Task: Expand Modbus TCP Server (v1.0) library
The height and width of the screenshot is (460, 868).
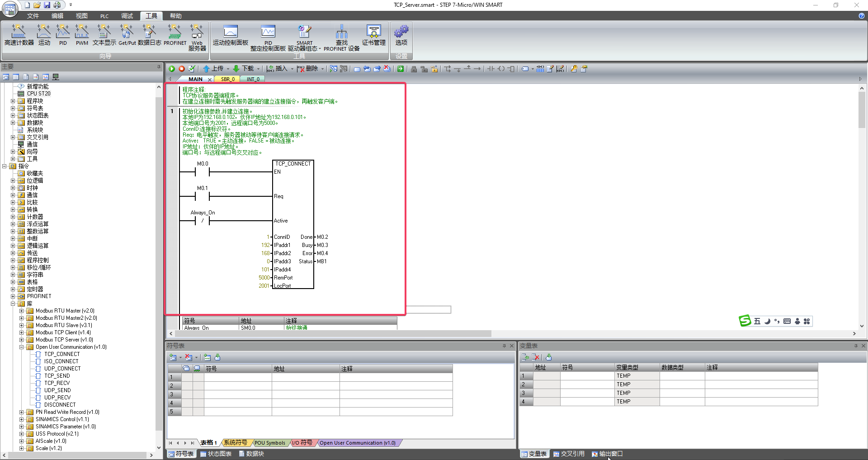Action: (x=21, y=340)
